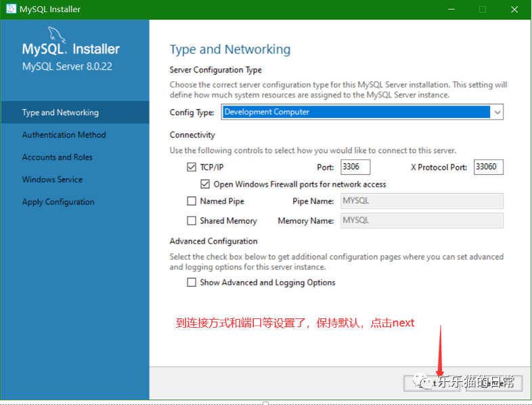Enable the Shared Memory checkbox
This screenshot has height=405, width=532.
tap(192, 221)
